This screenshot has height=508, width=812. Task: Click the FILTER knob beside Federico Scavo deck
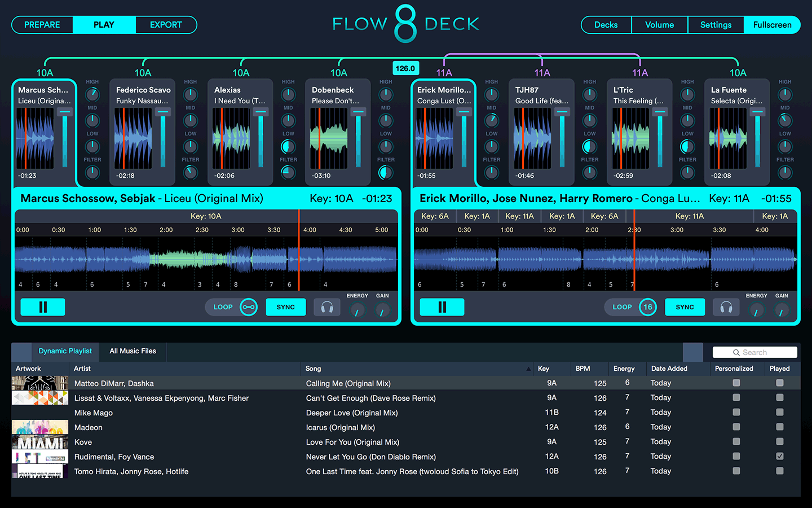click(191, 172)
